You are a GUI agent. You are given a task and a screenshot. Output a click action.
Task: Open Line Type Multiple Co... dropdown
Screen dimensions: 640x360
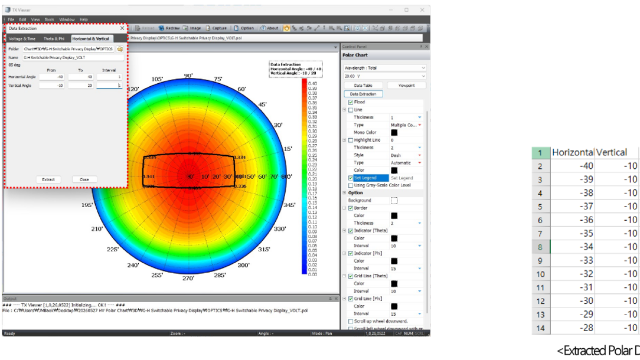pyautogui.click(x=420, y=125)
